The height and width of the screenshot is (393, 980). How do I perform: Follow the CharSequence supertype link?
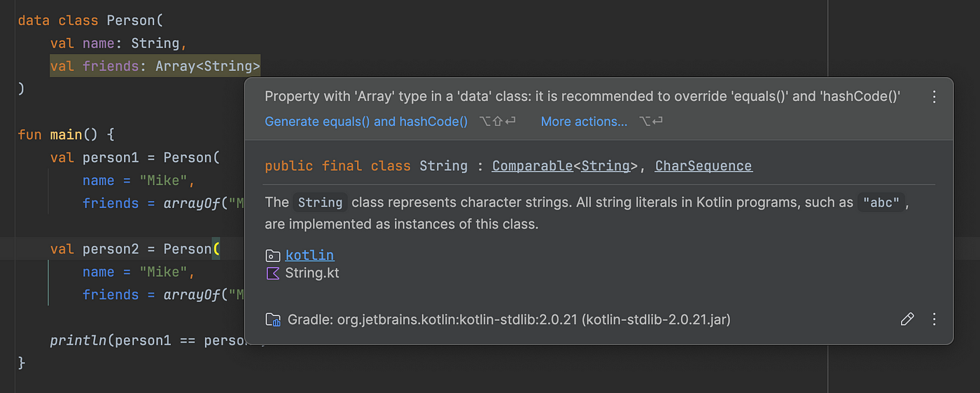pyautogui.click(x=703, y=166)
